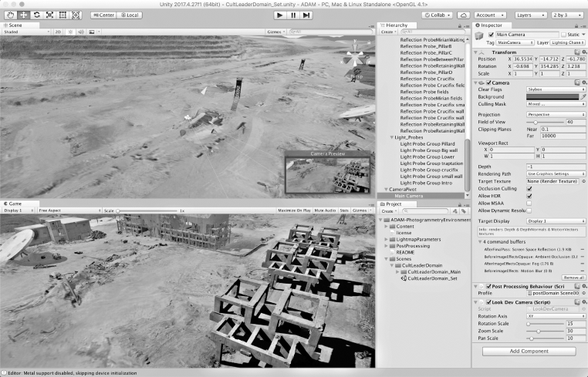Click Remove all command buffers
The image size is (588, 377).
pyautogui.click(x=574, y=278)
